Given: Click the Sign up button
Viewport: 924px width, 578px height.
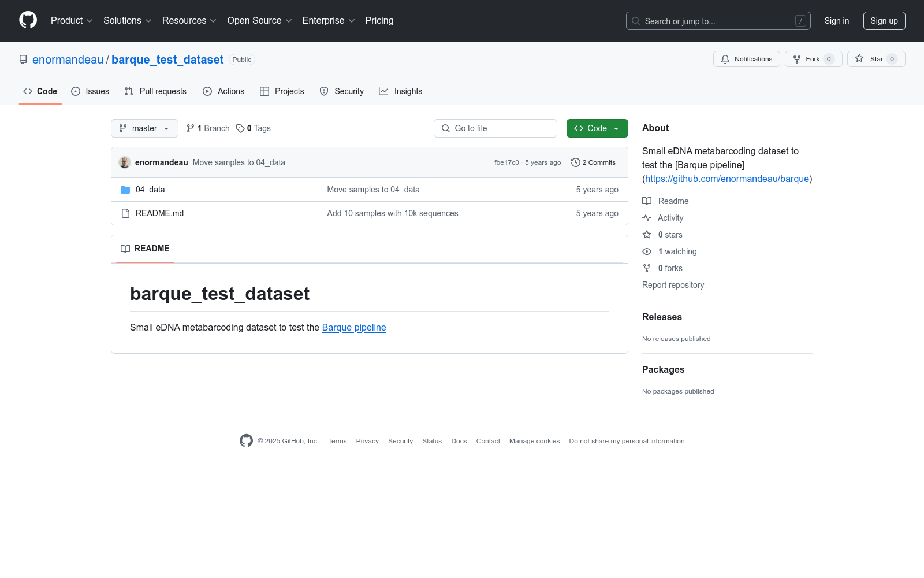Looking at the screenshot, I should tap(884, 21).
